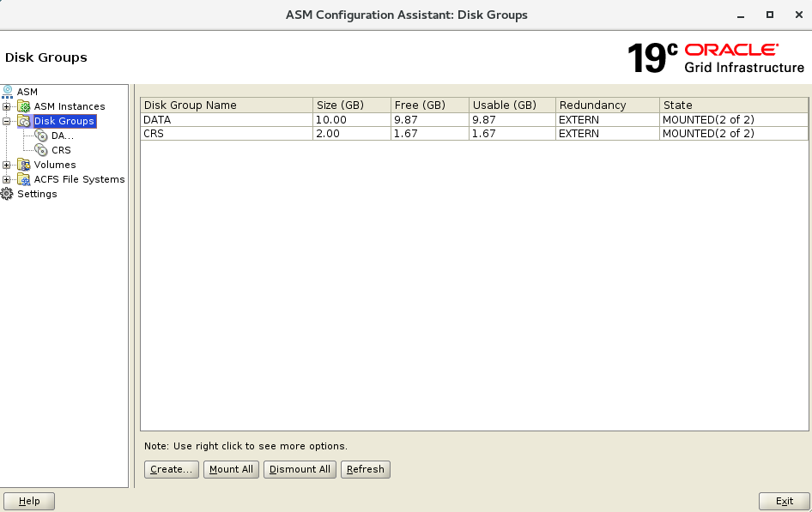Viewport: 812px width, 512px height.
Task: Click the ACFS File Systems icon
Action: 24,179
